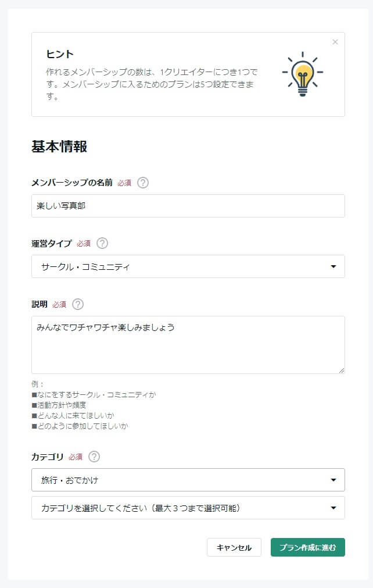Click the 運営タイプ label text
The image size is (373, 588).
click(52, 243)
